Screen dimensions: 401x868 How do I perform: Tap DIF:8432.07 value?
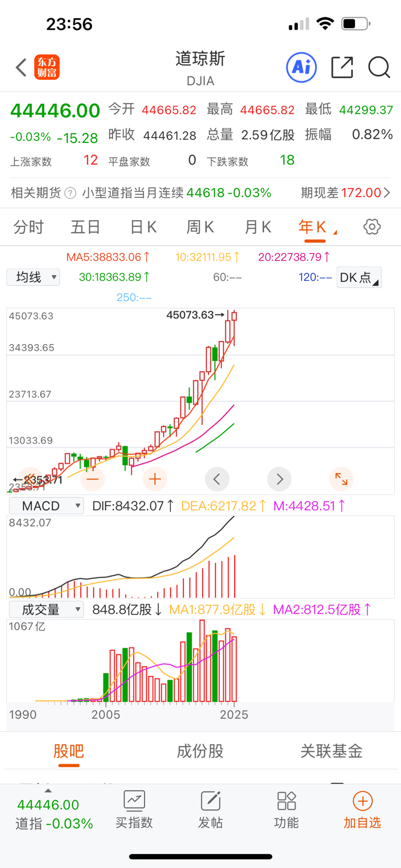coord(133,506)
